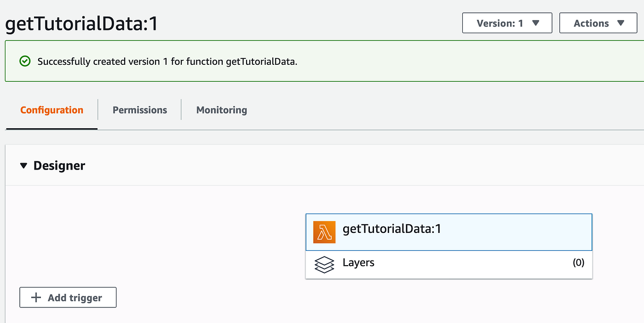Click the Designer disclosure triangle icon
This screenshot has height=323, width=644.
click(23, 165)
